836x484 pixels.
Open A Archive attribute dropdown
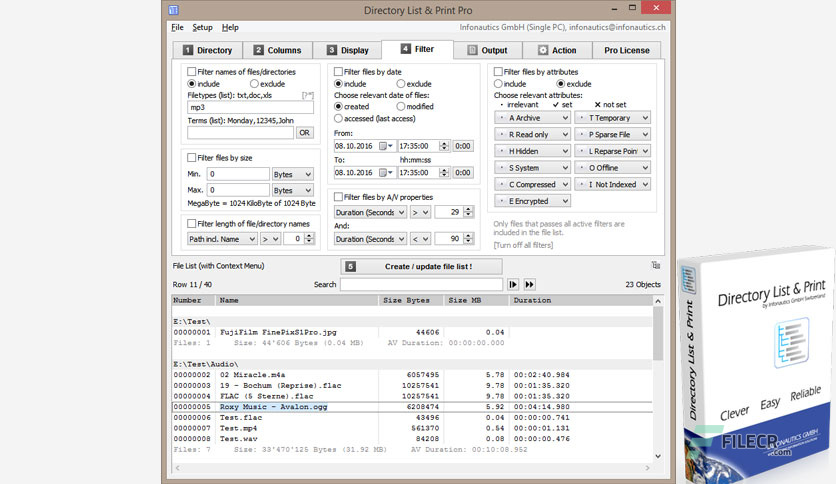point(533,118)
